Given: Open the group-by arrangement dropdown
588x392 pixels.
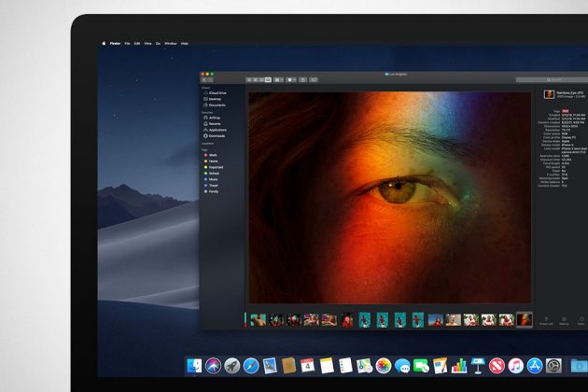Looking at the screenshot, I should (279, 80).
